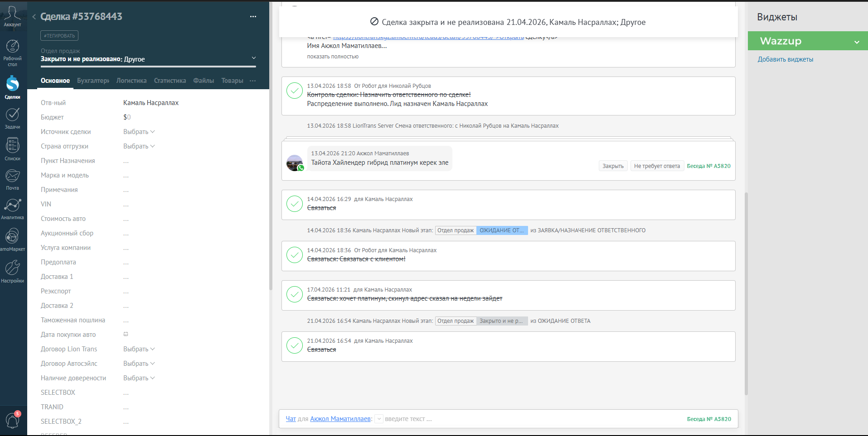The width and height of the screenshot is (868, 436).
Task: Click the feed vertical scrollbar
Action: pos(746,294)
